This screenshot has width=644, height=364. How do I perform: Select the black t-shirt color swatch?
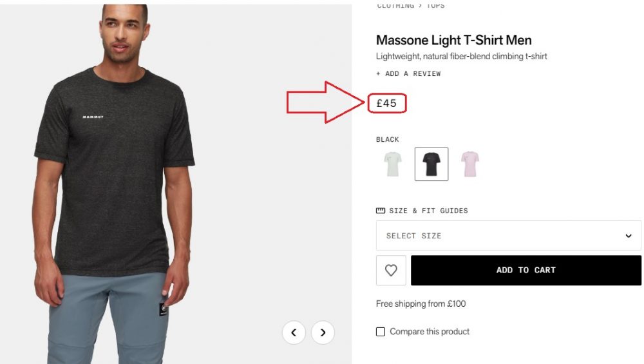pyautogui.click(x=431, y=164)
